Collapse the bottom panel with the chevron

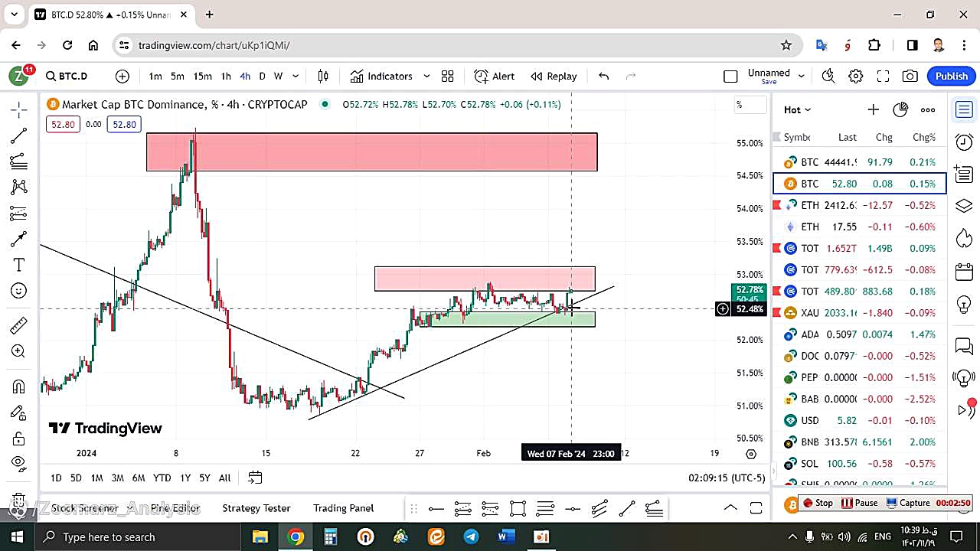click(730, 507)
